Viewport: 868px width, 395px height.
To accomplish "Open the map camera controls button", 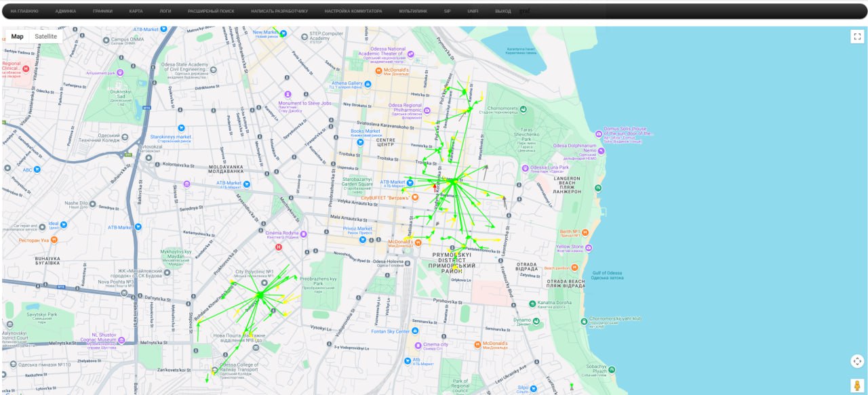I will point(857,361).
